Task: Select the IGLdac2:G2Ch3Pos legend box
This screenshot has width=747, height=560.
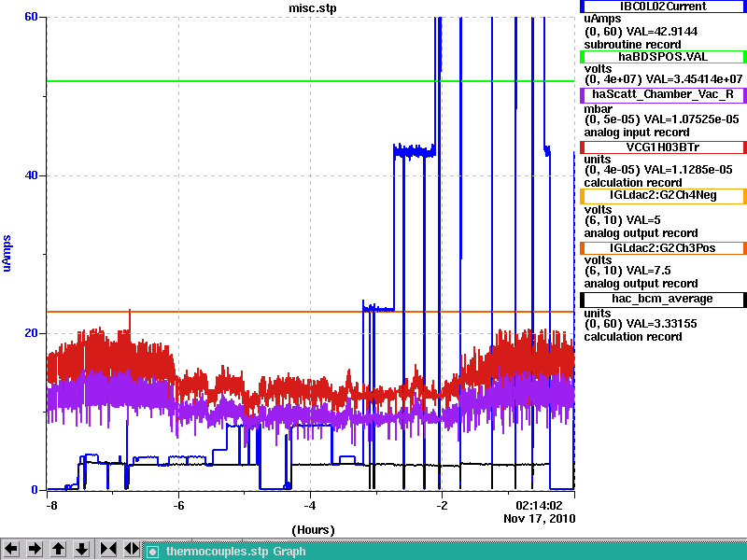Action: tap(663, 248)
